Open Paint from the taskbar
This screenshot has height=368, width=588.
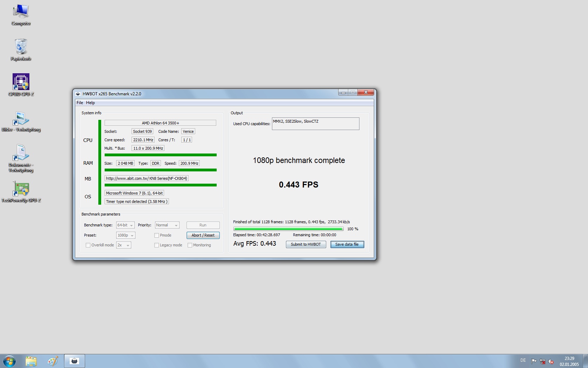(53, 361)
